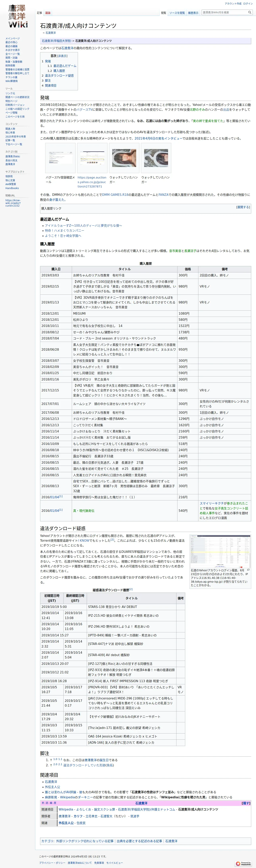Image resolution: width=256 pixels, height=868 pixels.
Task: Open 特別ページ under ツール
Action: coord(12,101)
